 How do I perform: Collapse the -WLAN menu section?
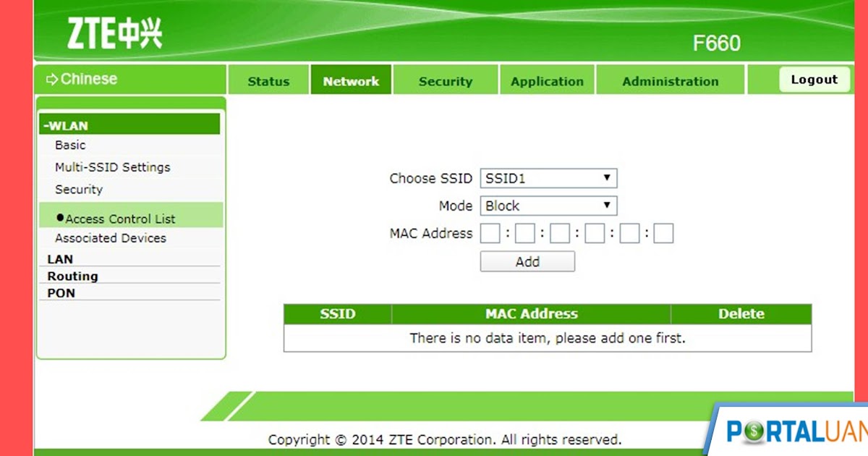[x=129, y=125]
